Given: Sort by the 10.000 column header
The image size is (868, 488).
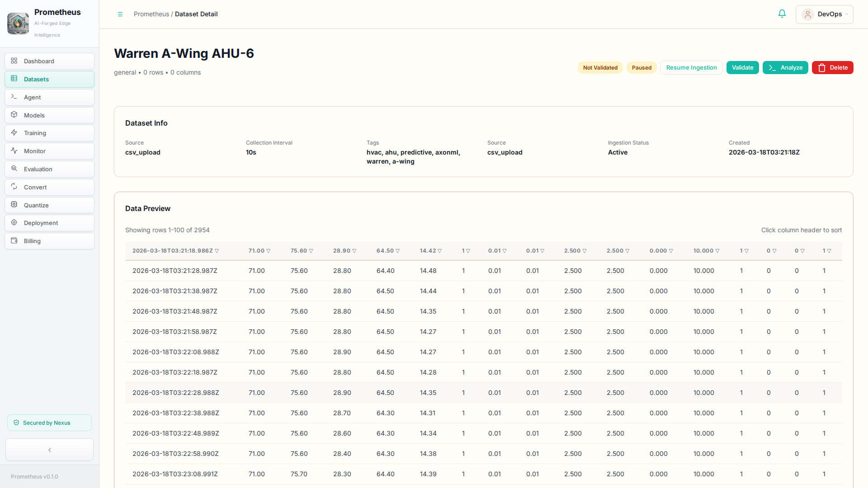Looking at the screenshot, I should click(x=706, y=251).
